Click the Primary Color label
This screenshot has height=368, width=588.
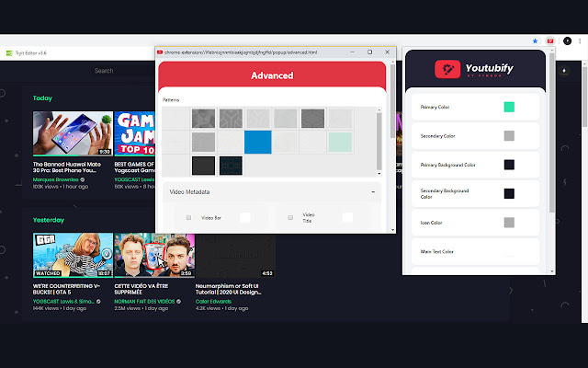pyautogui.click(x=435, y=107)
